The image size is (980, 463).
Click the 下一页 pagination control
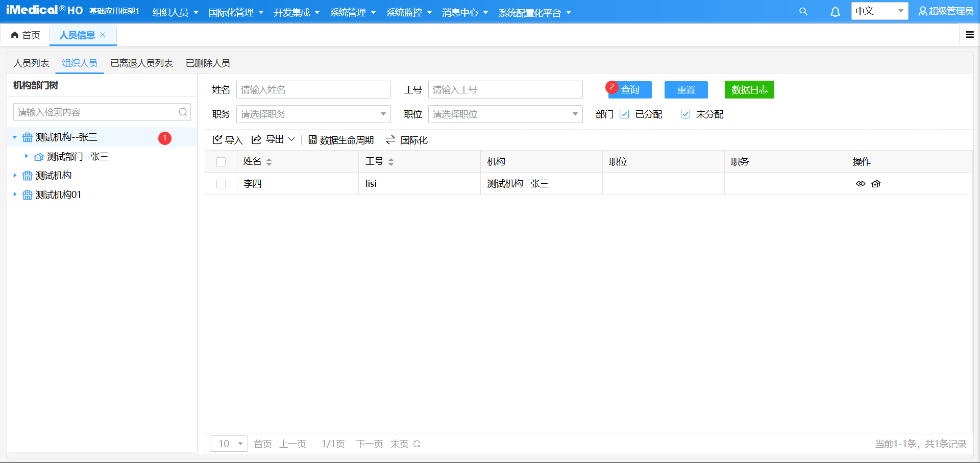point(369,444)
